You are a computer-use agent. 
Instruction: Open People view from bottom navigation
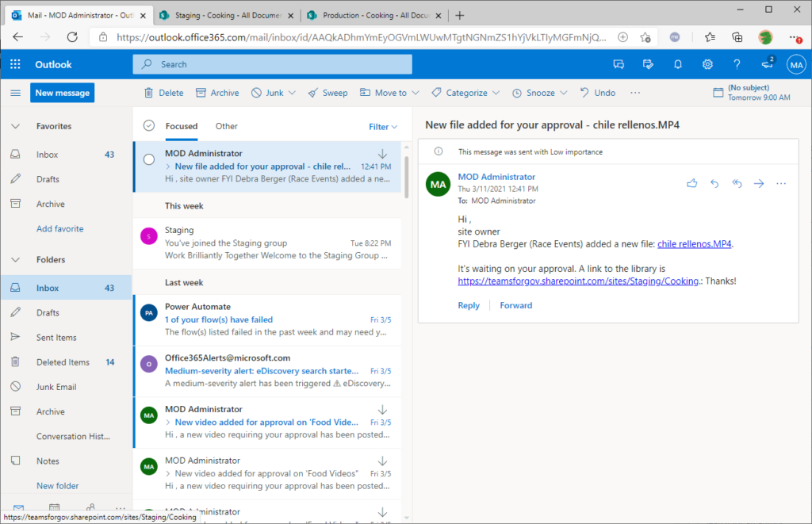click(90, 508)
